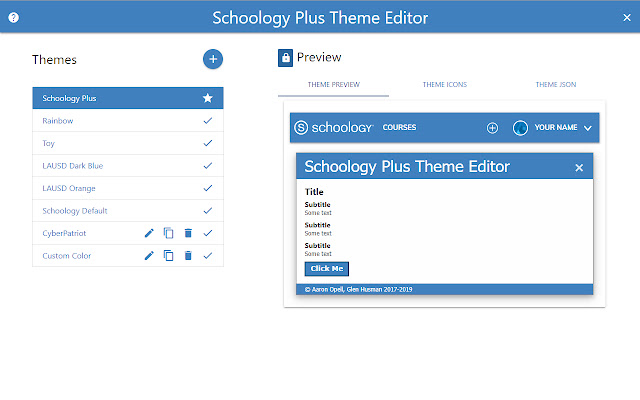The image size is (640, 400).
Task: Duplicate the Custom Color theme
Action: pos(168,256)
